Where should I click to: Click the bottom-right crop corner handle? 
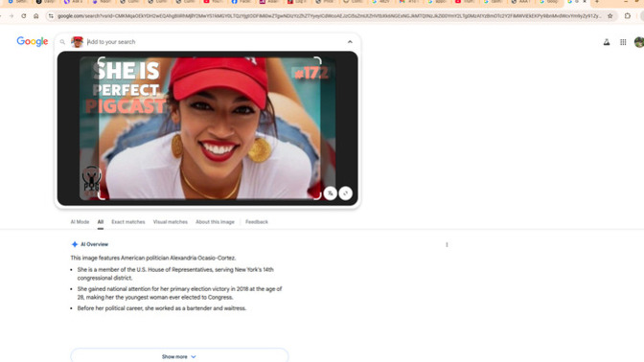pyautogui.click(x=318, y=196)
